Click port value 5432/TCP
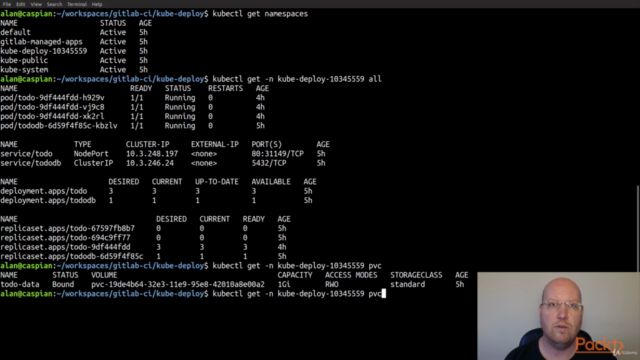 coord(269,163)
